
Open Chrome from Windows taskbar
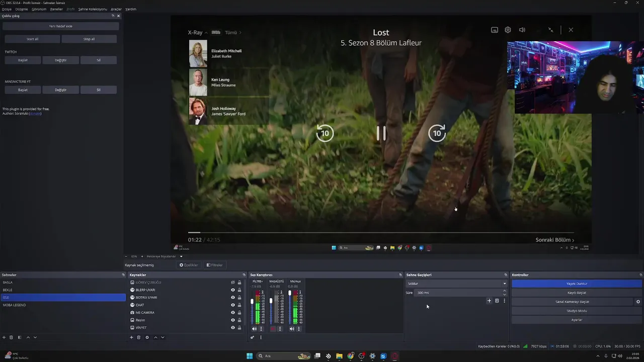click(351, 356)
